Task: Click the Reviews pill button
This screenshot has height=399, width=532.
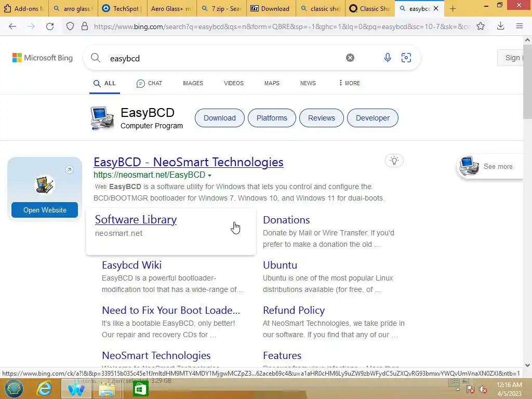Action: (x=321, y=118)
